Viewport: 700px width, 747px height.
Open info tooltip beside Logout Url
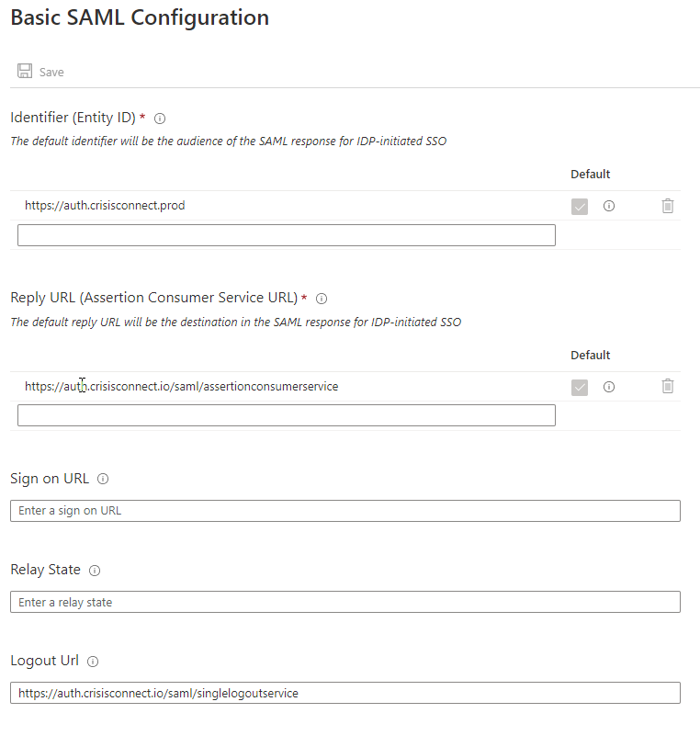[93, 662]
